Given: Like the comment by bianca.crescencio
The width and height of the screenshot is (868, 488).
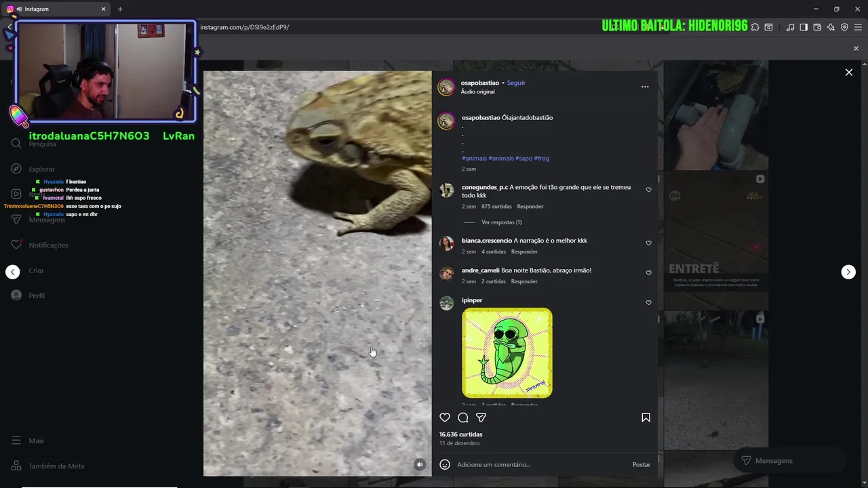Looking at the screenshot, I should point(648,243).
